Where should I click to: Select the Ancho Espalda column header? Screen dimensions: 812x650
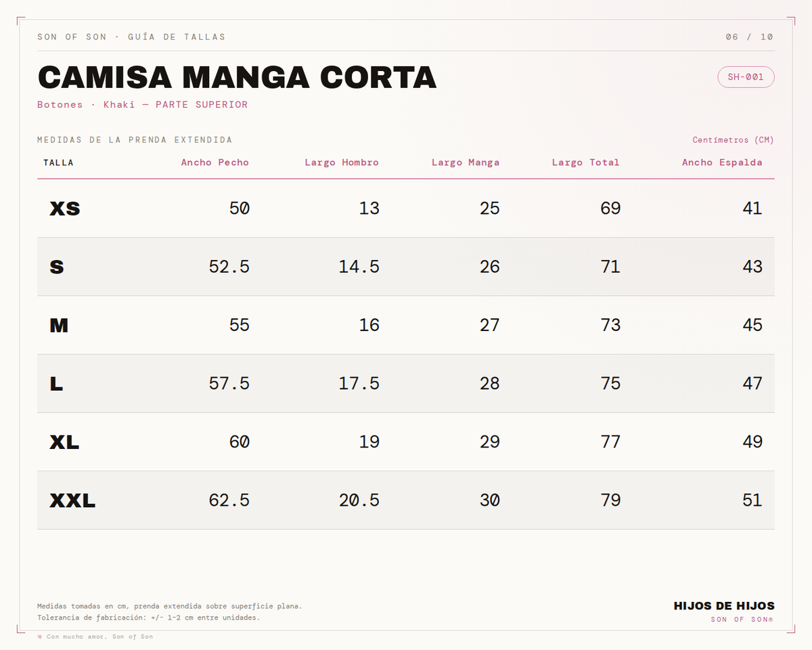tap(722, 162)
